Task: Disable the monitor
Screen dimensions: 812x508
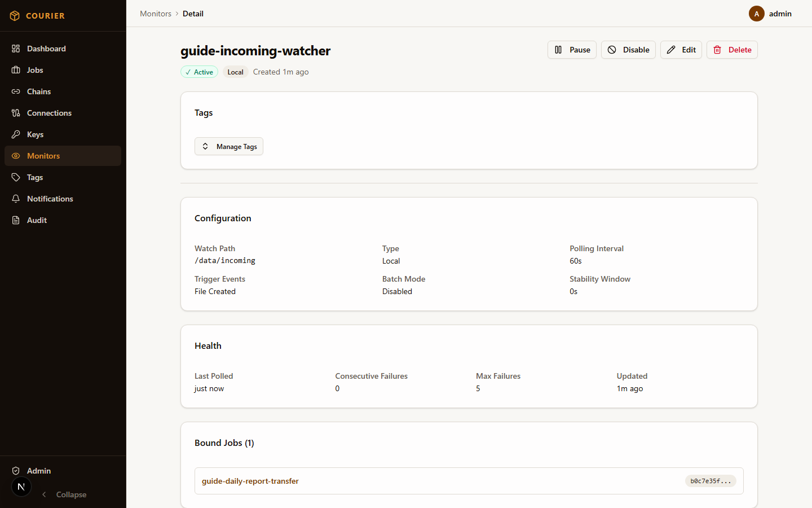Action: (628, 50)
